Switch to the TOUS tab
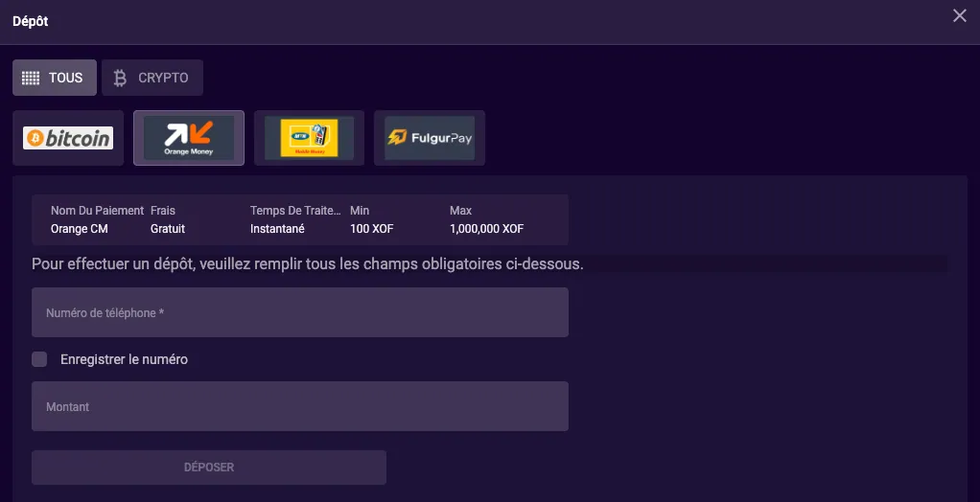This screenshot has height=502, width=980. pos(55,78)
